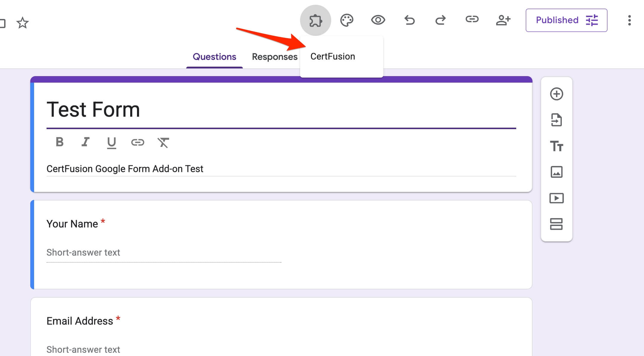The width and height of the screenshot is (644, 356).
Task: Copy responder link via link icon
Action: [472, 20]
